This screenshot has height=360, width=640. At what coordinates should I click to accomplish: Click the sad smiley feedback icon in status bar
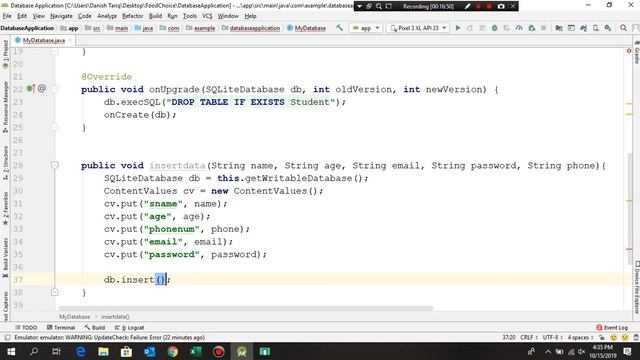(x=624, y=338)
